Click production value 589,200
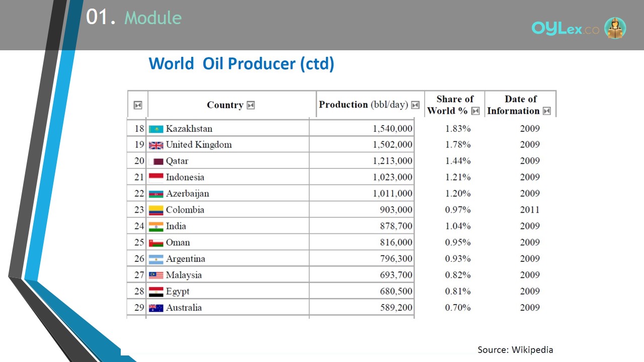 (x=396, y=308)
